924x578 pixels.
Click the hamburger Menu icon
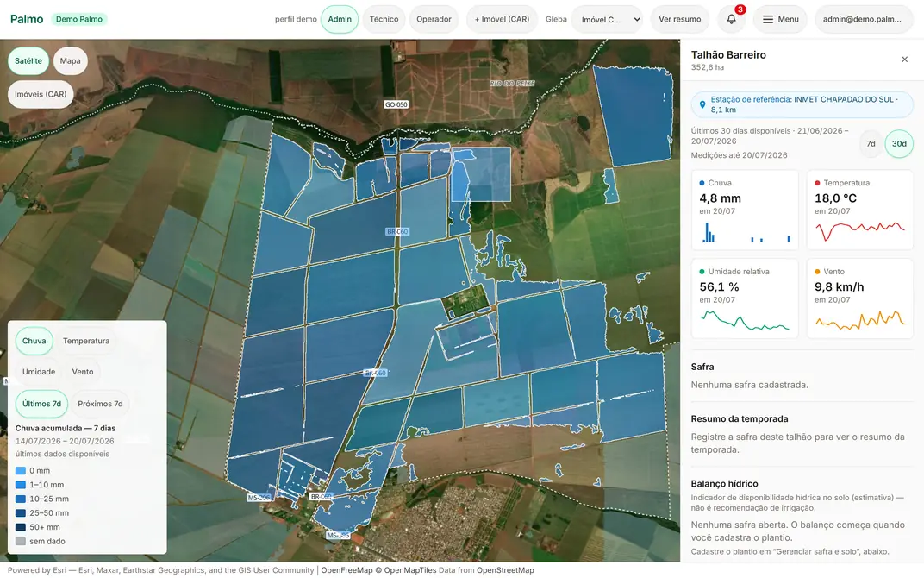coord(768,20)
